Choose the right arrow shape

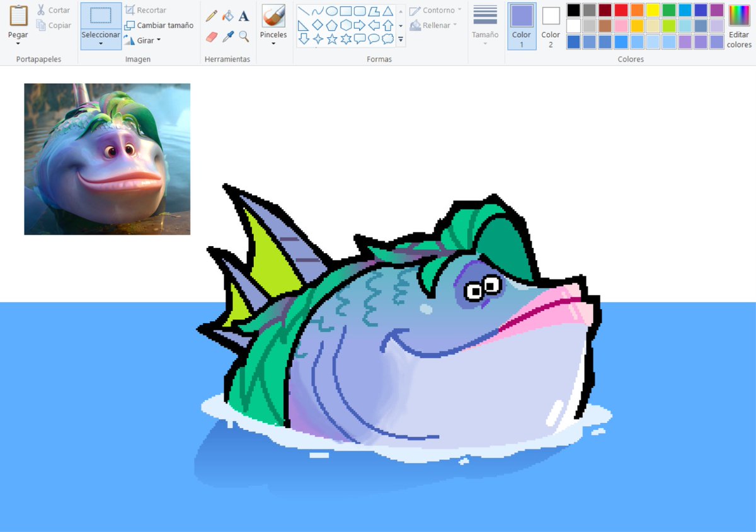(360, 25)
